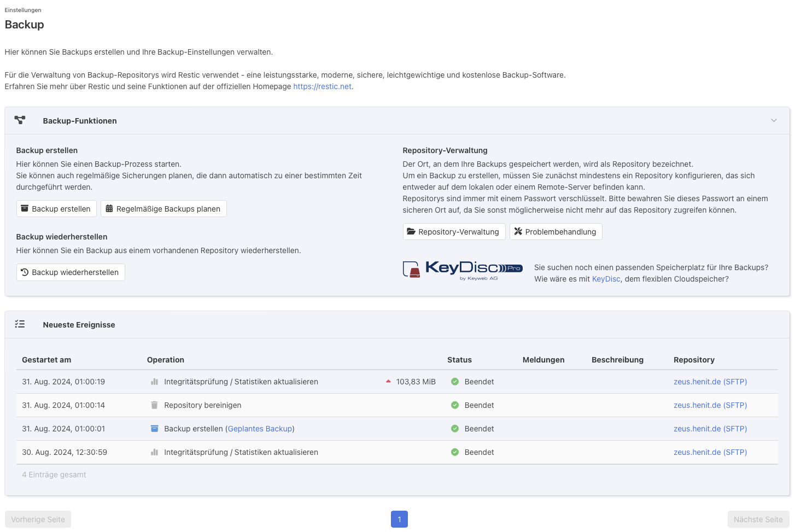This screenshot has height=532, width=795.
Task: Click the Gestartet am column header
Action: [46, 360]
